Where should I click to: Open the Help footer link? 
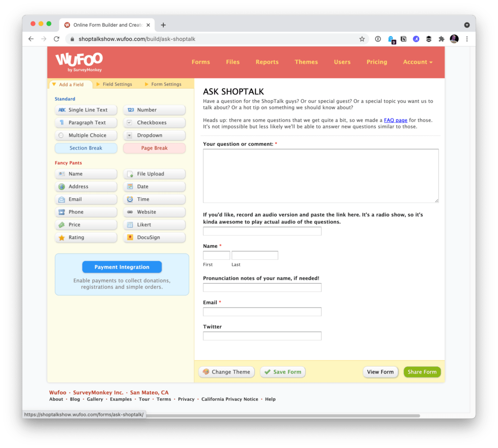(x=270, y=399)
